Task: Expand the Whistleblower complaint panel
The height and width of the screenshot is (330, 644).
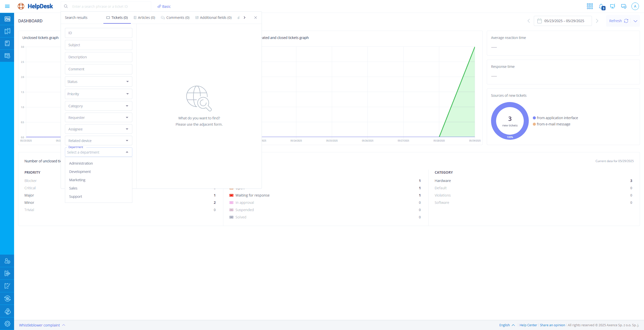Action: [x=42, y=325]
